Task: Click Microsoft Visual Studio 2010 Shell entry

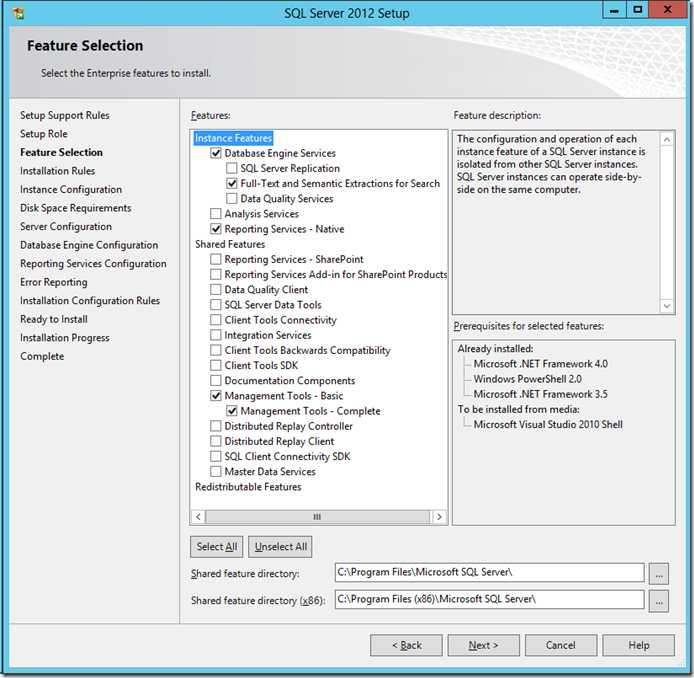Action: point(548,424)
